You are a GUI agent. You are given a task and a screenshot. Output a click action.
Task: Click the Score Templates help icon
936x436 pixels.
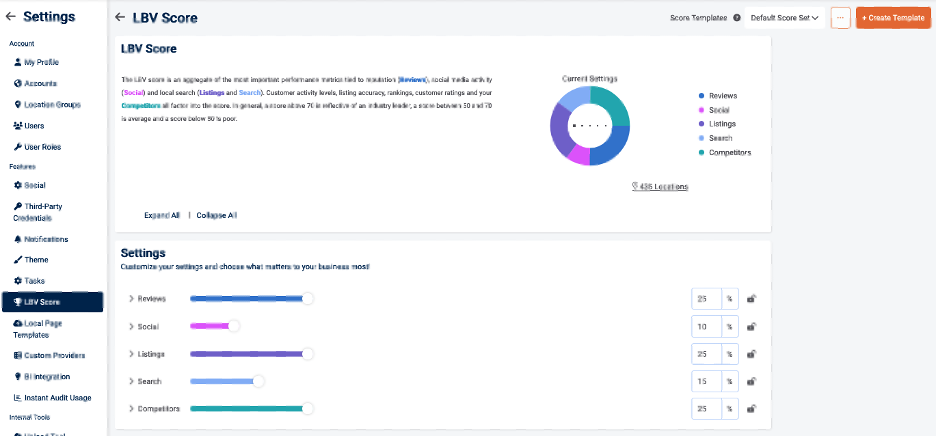tap(737, 18)
